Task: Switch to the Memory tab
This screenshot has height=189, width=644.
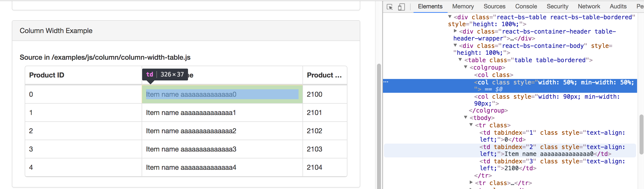Action: (463, 6)
